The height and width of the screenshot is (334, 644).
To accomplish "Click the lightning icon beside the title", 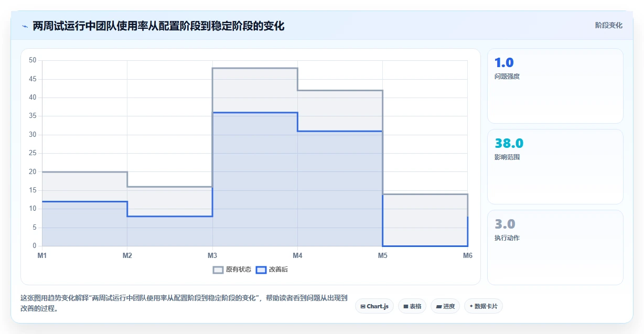I will [x=25, y=26].
